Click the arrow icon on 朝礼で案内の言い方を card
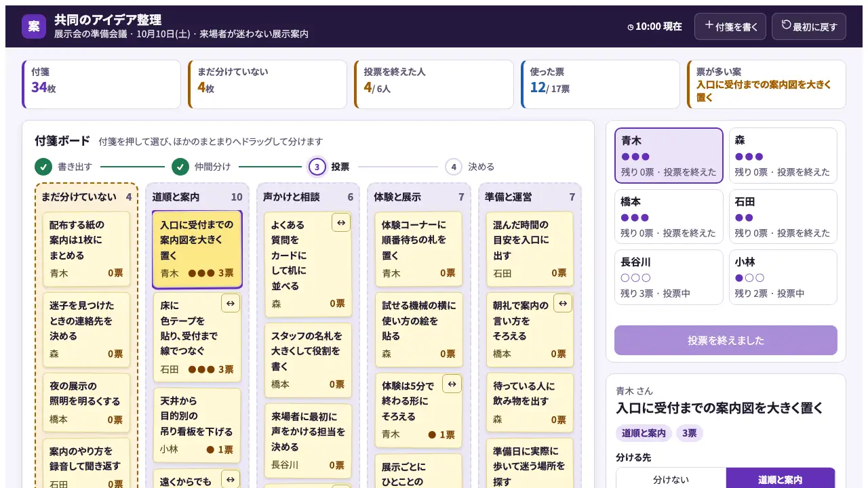The image size is (868, 488). coord(563,303)
